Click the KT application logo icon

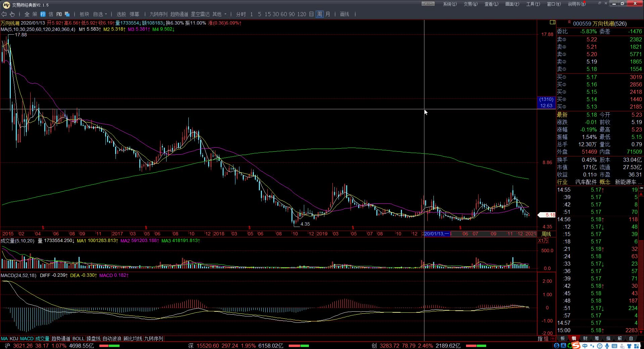(x=6, y=5)
